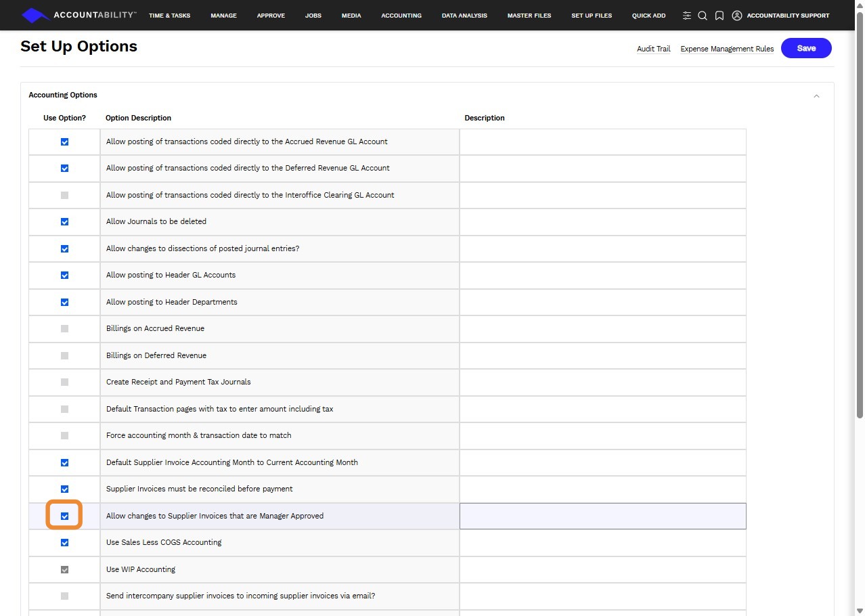Image resolution: width=865 pixels, height=616 pixels.
Task: Open the settings sliders icon in header
Action: tap(686, 16)
